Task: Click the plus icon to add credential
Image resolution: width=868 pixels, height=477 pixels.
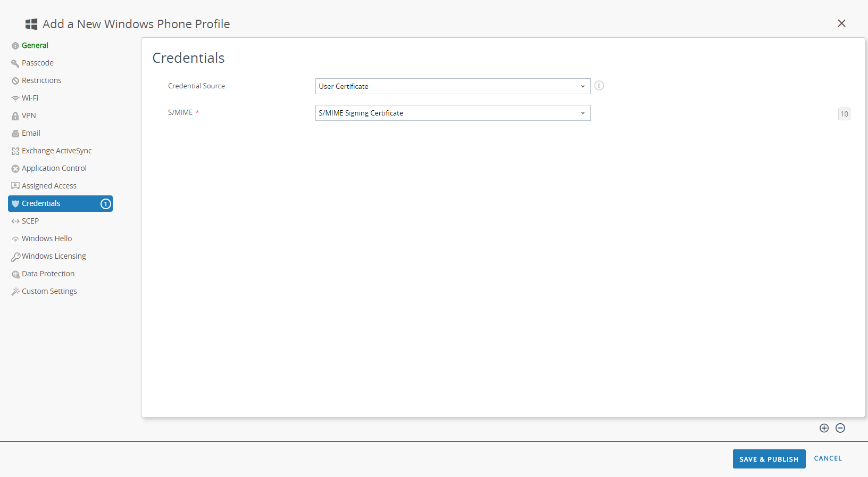Action: (824, 428)
